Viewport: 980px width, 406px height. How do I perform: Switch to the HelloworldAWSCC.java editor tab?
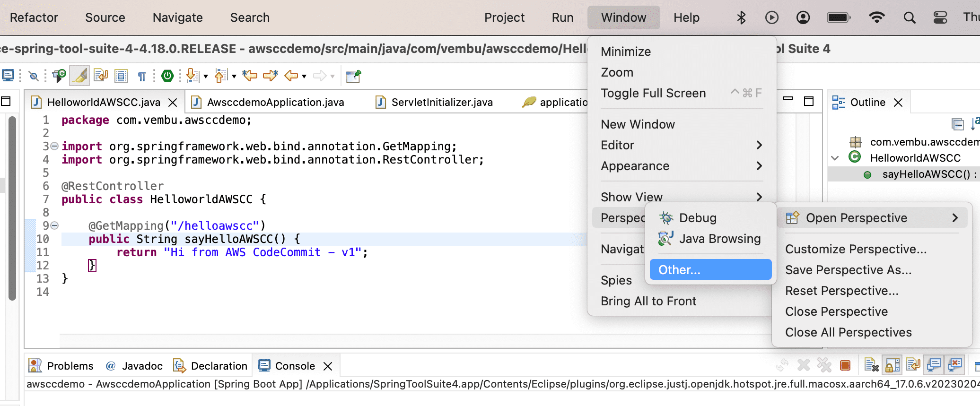click(104, 102)
